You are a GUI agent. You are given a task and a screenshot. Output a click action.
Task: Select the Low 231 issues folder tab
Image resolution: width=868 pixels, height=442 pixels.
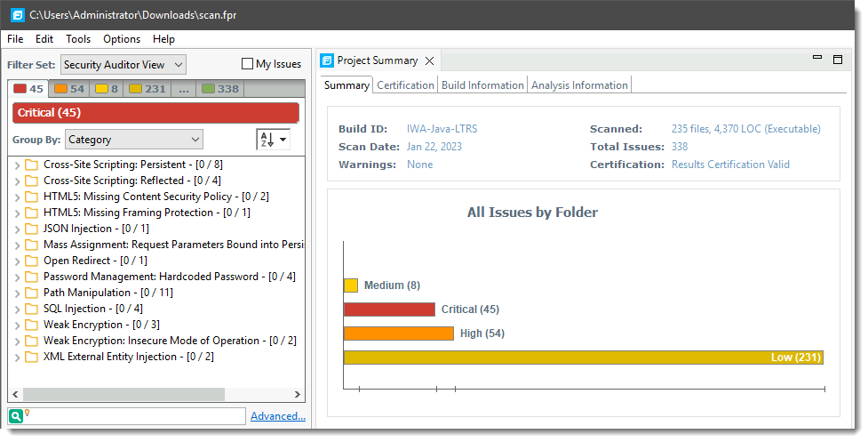(x=147, y=89)
